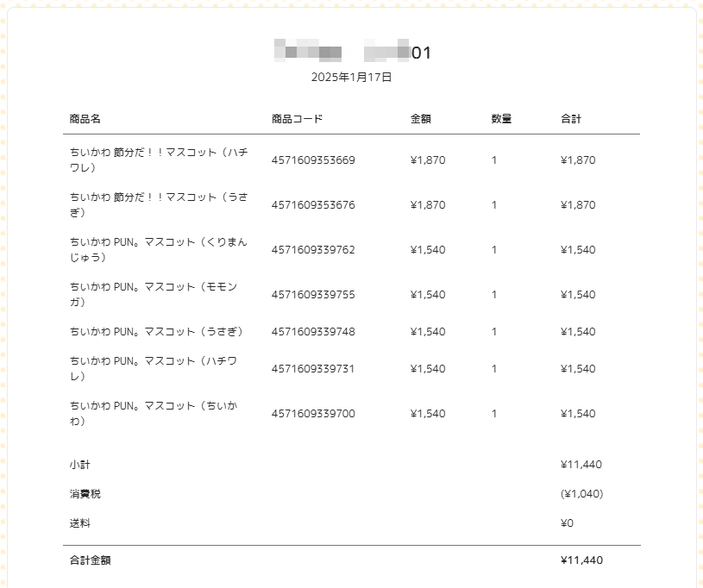Select the 商品名 column header

(85, 119)
